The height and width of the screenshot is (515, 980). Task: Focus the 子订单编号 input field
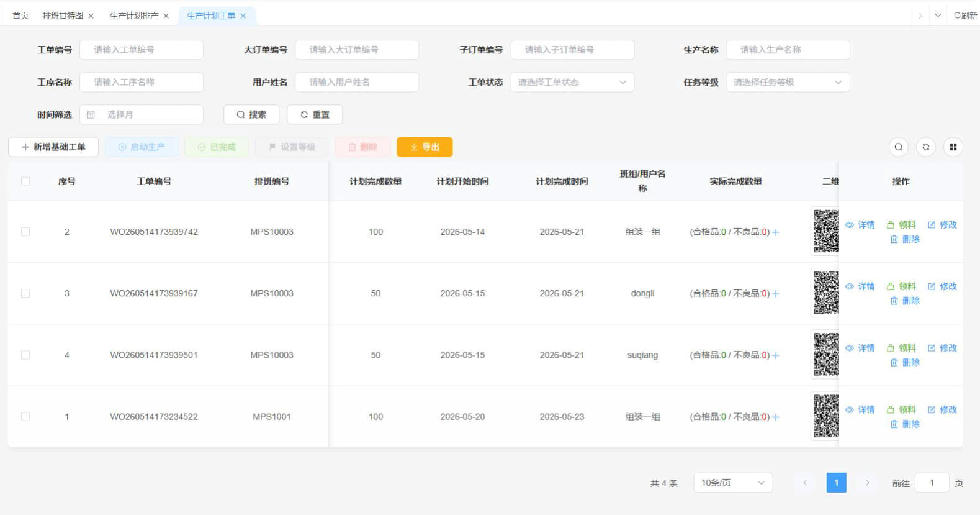point(572,50)
